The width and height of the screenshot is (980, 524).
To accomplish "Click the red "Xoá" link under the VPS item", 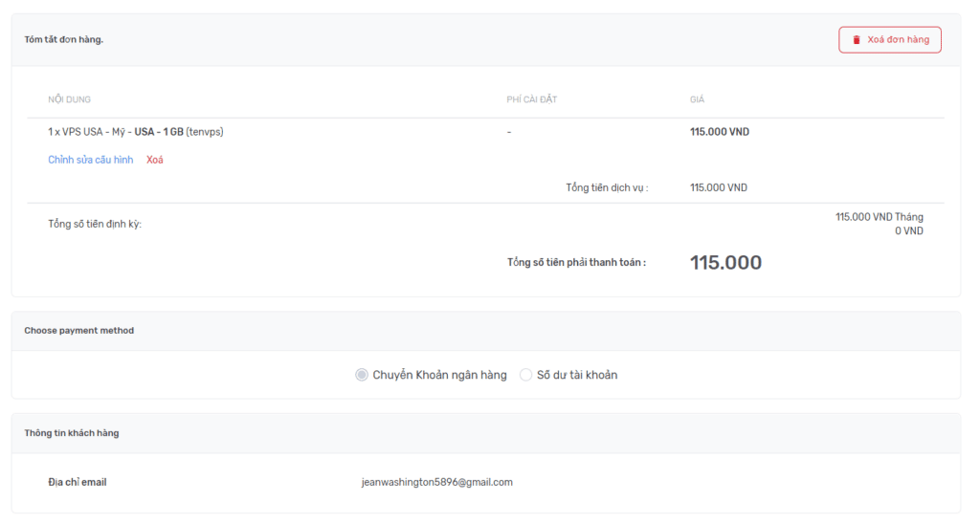I will click(155, 160).
